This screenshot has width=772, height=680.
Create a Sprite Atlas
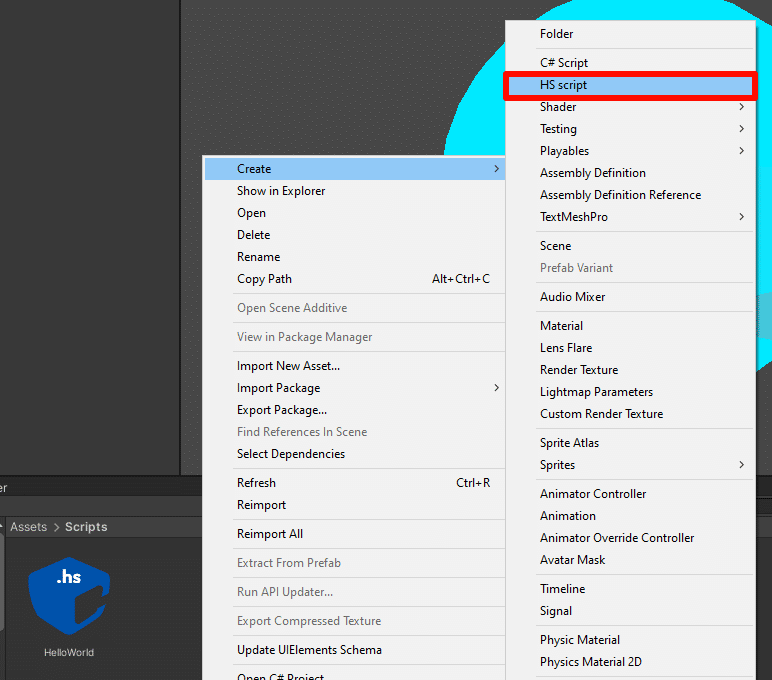pyautogui.click(x=630, y=443)
